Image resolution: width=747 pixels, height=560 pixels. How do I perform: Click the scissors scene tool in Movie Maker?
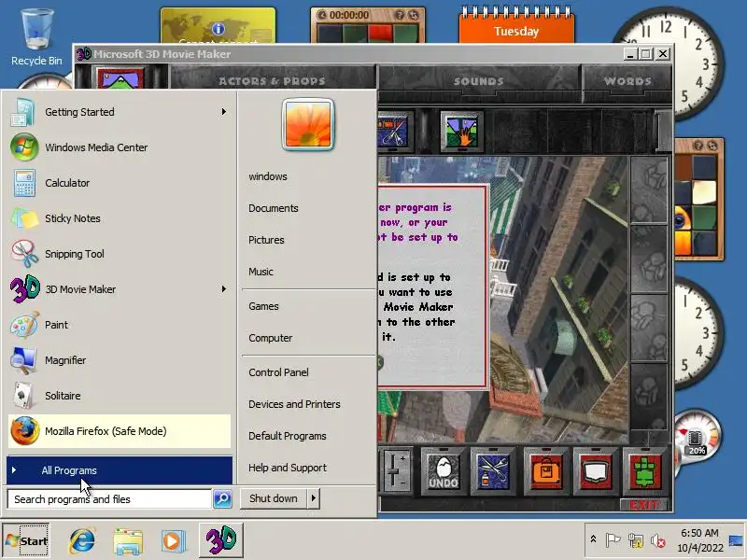[x=394, y=132]
